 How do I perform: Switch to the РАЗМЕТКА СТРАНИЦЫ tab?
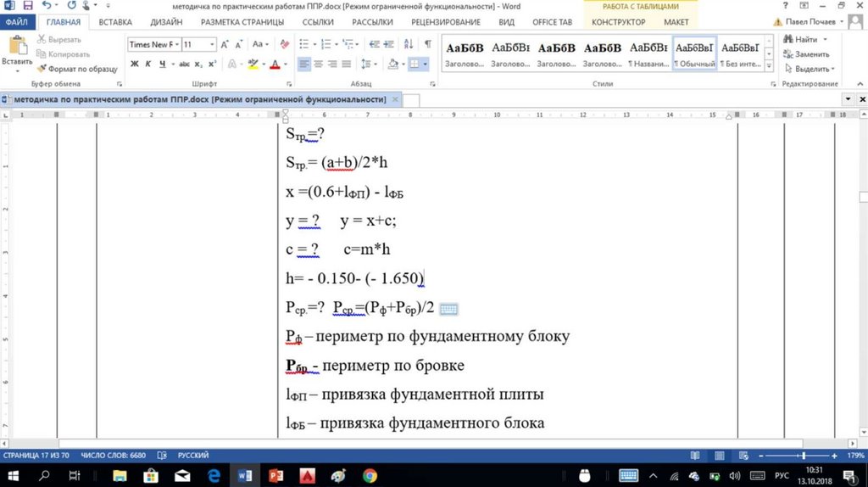pyautogui.click(x=242, y=22)
